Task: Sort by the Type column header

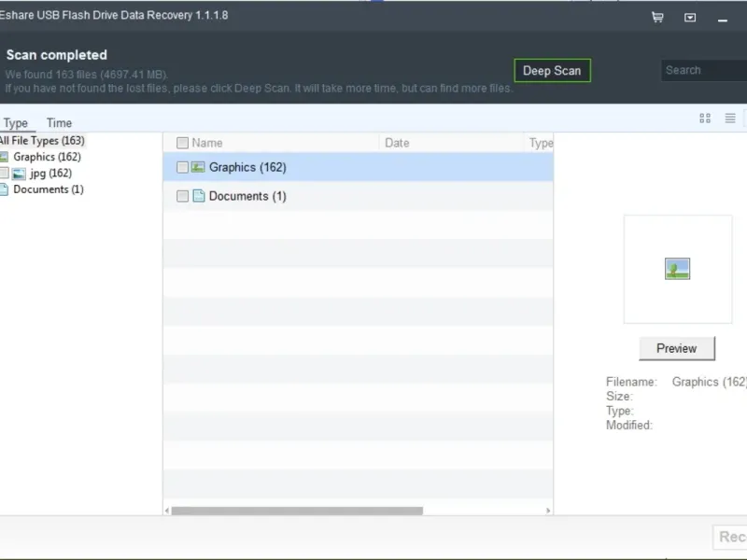Action: 542,143
